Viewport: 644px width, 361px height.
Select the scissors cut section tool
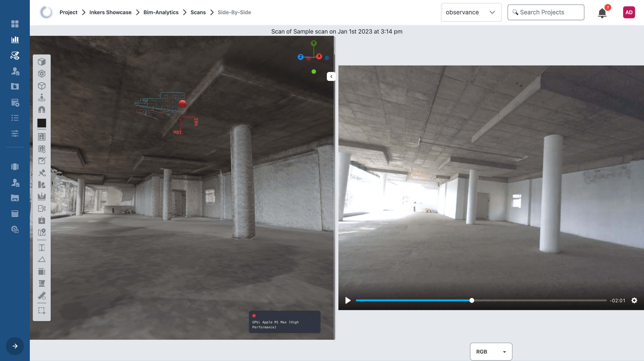click(42, 208)
